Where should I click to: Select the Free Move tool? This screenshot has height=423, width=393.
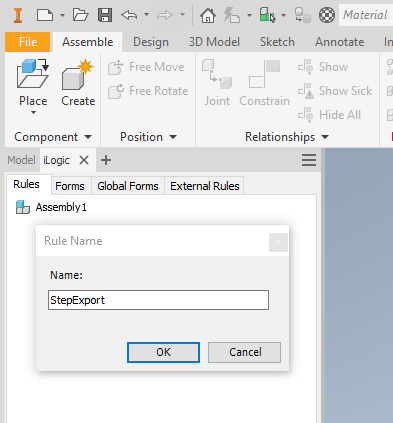point(146,67)
